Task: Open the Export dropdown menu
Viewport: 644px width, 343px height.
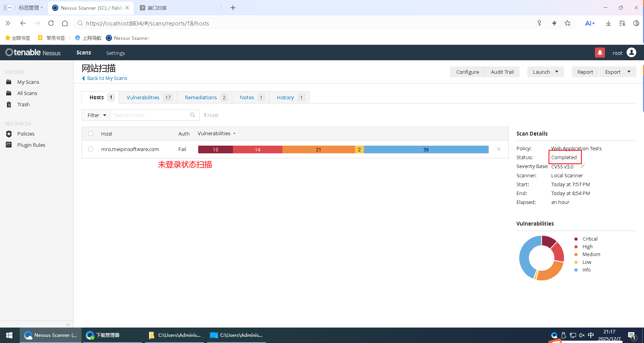Action: click(x=617, y=72)
